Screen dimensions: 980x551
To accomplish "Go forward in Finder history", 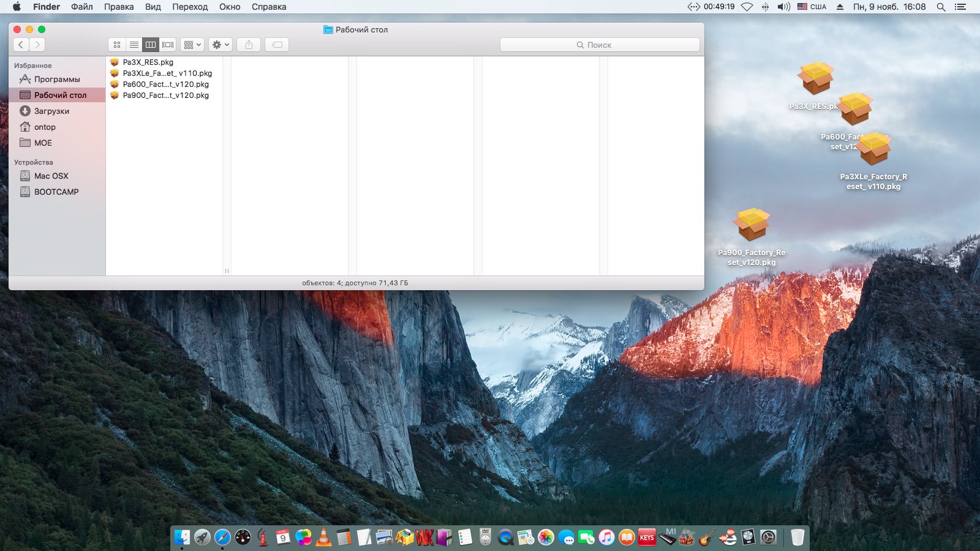I will click(x=37, y=45).
